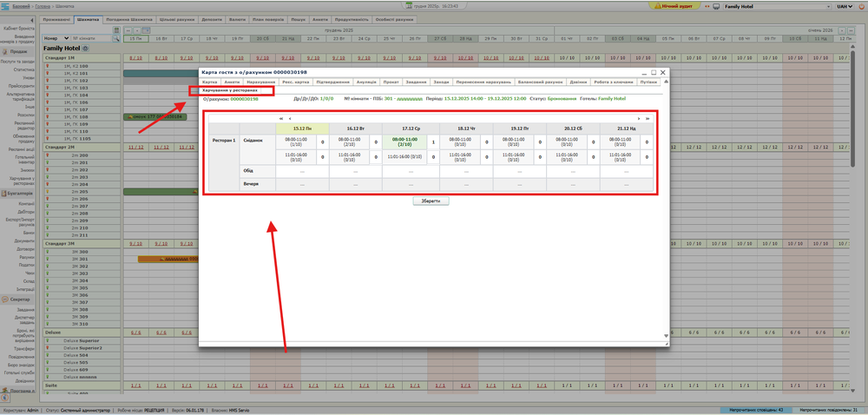Open the Балансовий рахунок tab
868x415 pixels.
[540, 82]
